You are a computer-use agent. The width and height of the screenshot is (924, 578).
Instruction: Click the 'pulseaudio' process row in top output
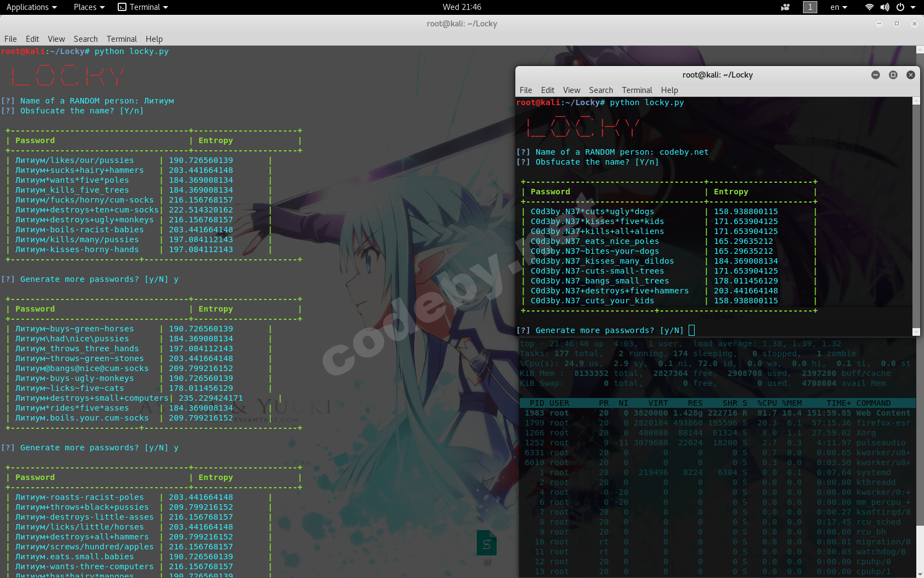(x=717, y=443)
